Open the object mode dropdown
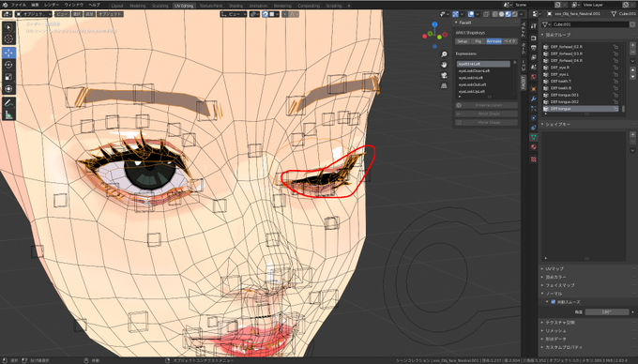Image resolution: width=638 pixels, height=364 pixels. [x=34, y=14]
